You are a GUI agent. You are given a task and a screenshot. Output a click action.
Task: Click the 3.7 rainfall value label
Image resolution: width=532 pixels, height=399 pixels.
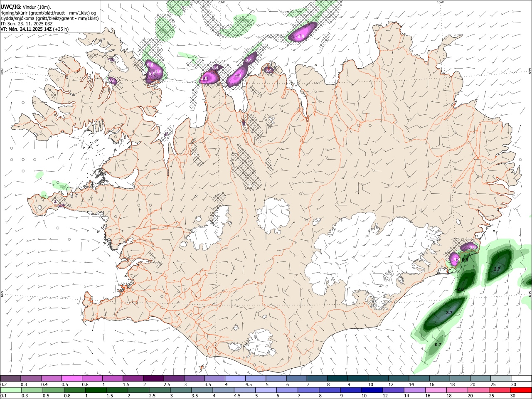pyautogui.click(x=449, y=313)
